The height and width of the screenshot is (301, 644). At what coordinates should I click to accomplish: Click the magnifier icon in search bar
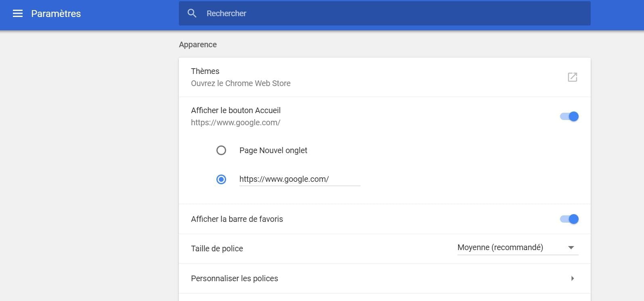tap(192, 13)
